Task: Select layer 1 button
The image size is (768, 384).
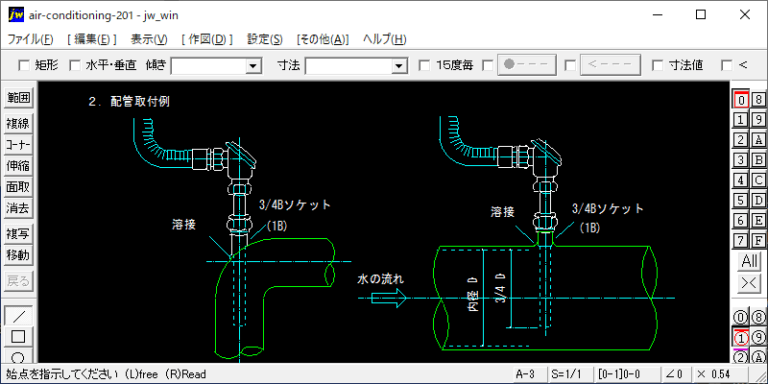Action: click(x=741, y=120)
